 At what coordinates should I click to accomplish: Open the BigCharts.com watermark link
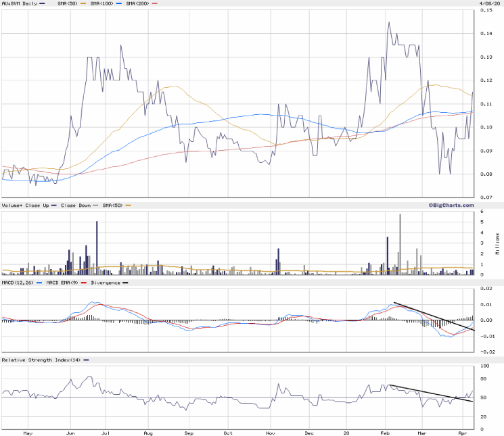click(x=450, y=205)
